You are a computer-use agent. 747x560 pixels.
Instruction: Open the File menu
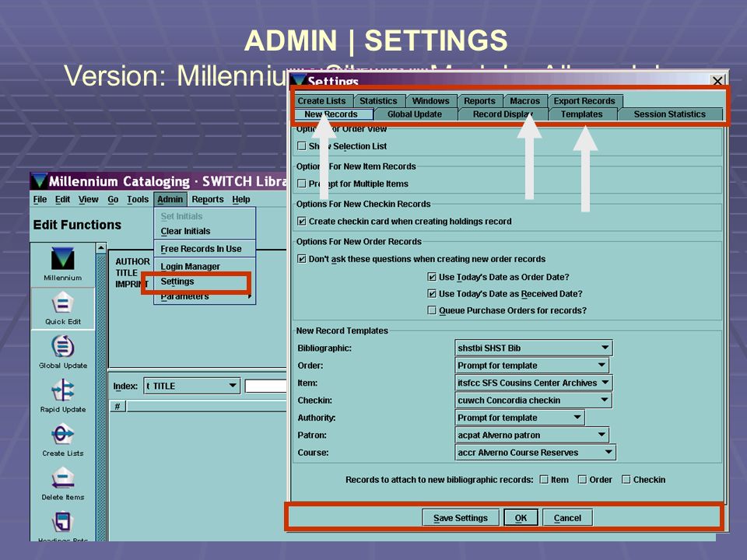pos(40,199)
